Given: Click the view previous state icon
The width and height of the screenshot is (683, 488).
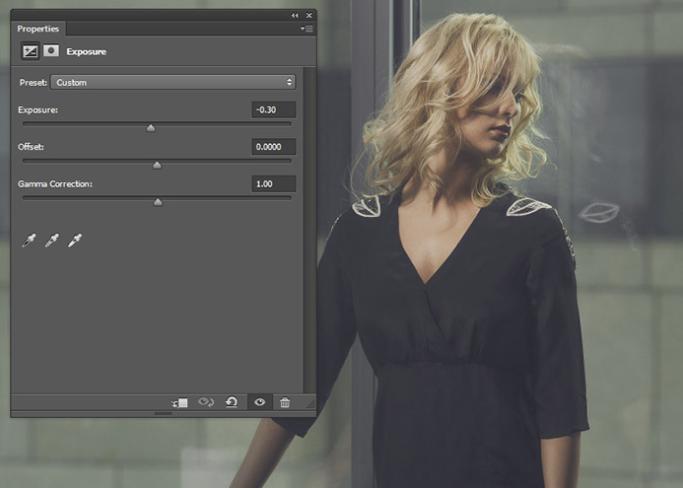Looking at the screenshot, I should point(206,402).
